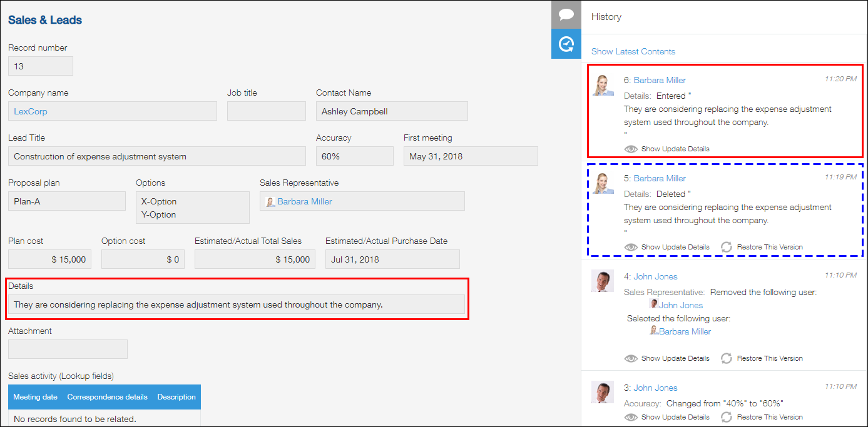Open John Jones link in revision 3
Screen dimensions: 868x427
(x=655, y=388)
